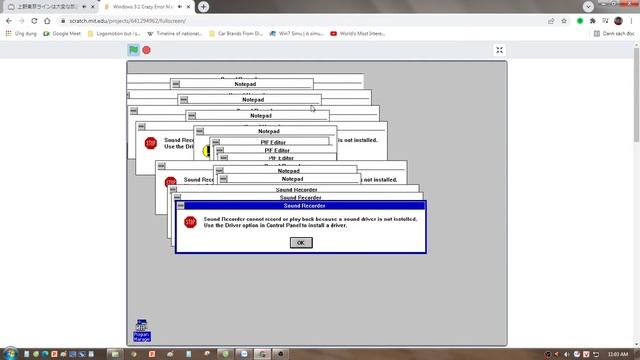Open the Google Meet bookmark
The height and width of the screenshot is (360, 640).
[62, 33]
